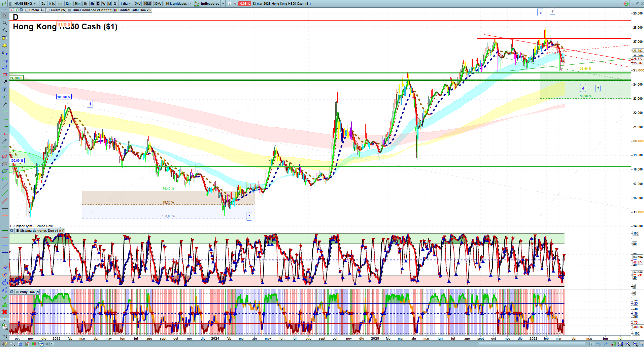Set history to 5kU
The image size is (644, 347).
coord(138,4)
